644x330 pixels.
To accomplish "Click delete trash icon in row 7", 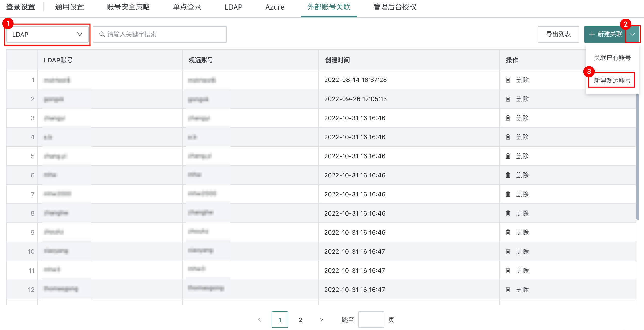I will coord(508,194).
